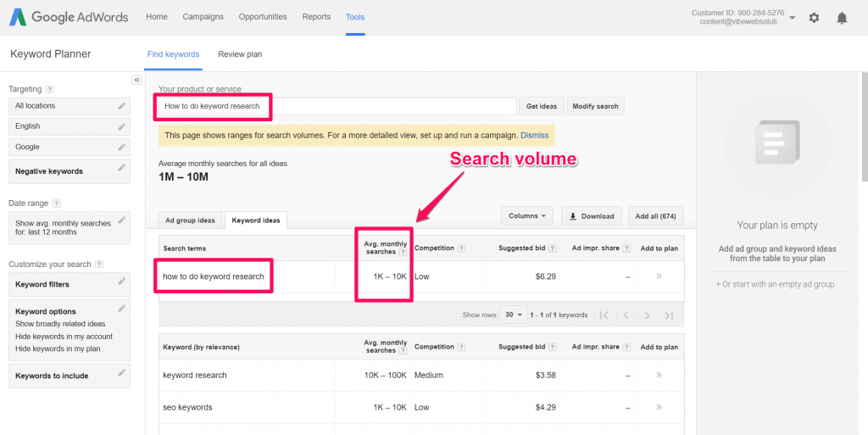Open the Home menu
This screenshot has width=868, height=435.
[157, 17]
